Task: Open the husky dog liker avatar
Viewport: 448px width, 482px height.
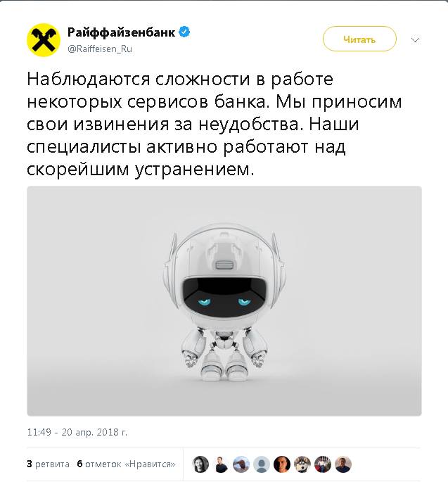Action: (302, 464)
